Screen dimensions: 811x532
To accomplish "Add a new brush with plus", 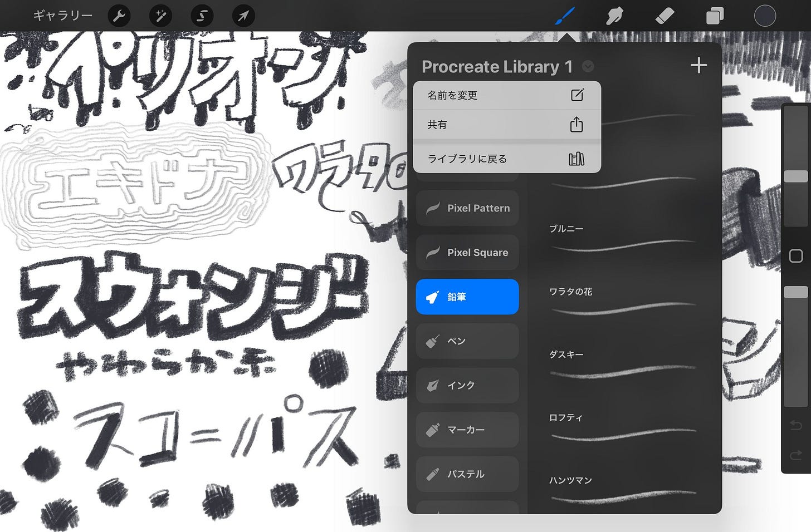I will click(x=698, y=66).
